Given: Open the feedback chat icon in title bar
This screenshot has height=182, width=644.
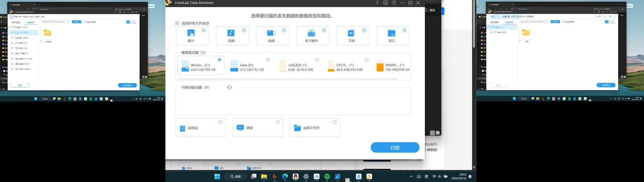Looking at the screenshot, I should (385, 3).
